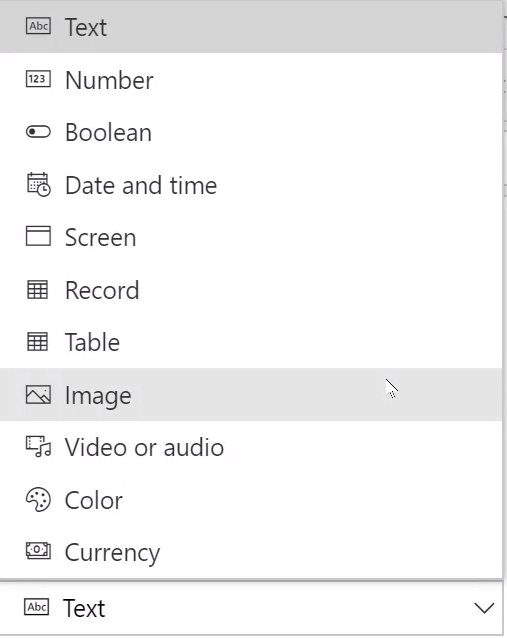Select Currency as the data type
This screenshot has height=638, width=507.
pos(251,552)
